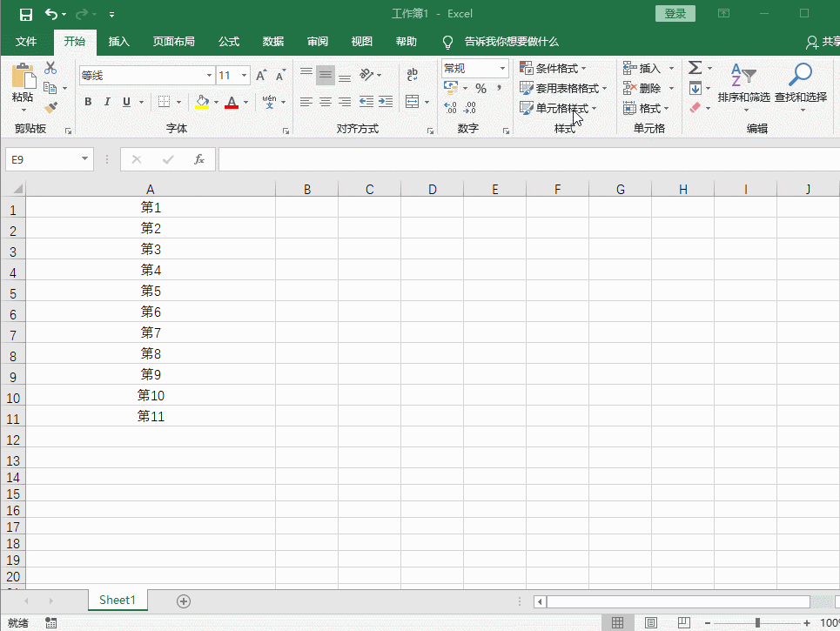The height and width of the screenshot is (631, 840).
Task: Switch to 插入 ribbon tab
Action: [x=119, y=42]
